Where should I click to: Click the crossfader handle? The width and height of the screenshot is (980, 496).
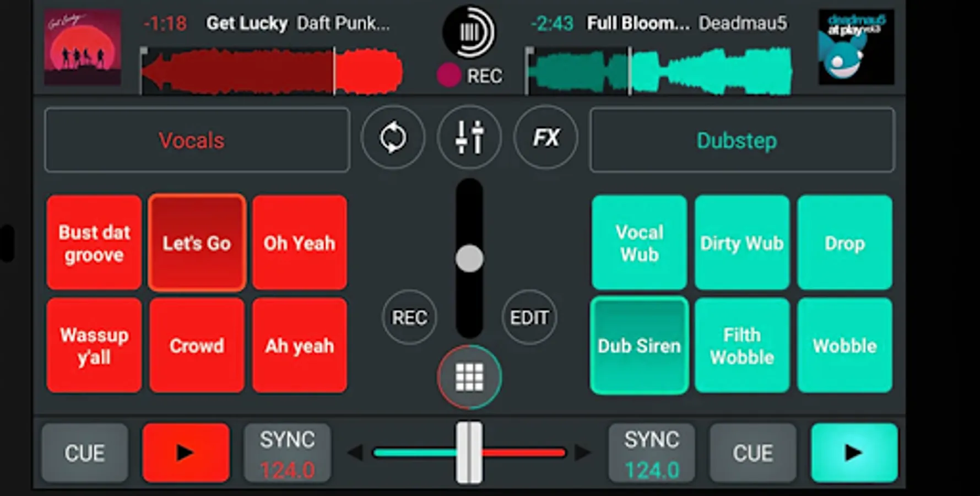click(469, 453)
